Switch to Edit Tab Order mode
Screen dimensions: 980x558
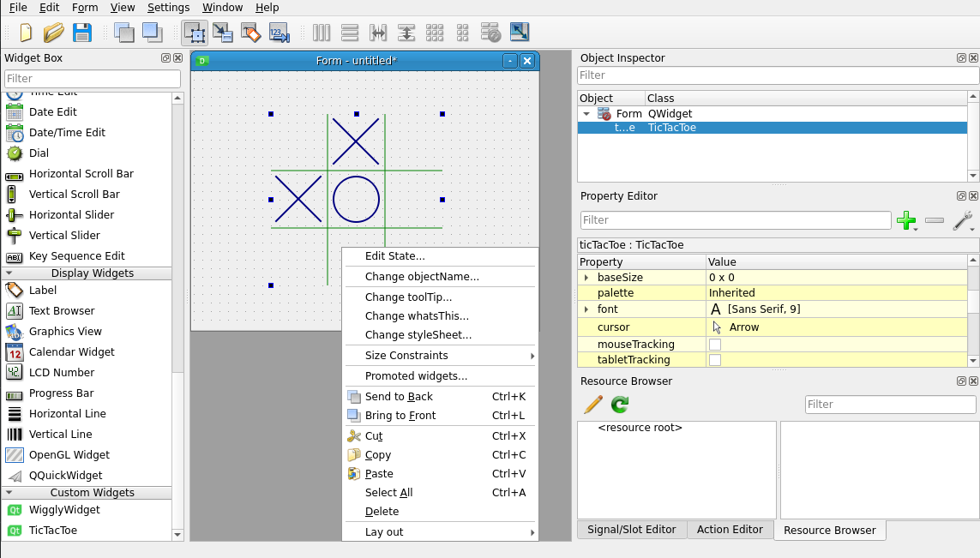click(x=279, y=33)
